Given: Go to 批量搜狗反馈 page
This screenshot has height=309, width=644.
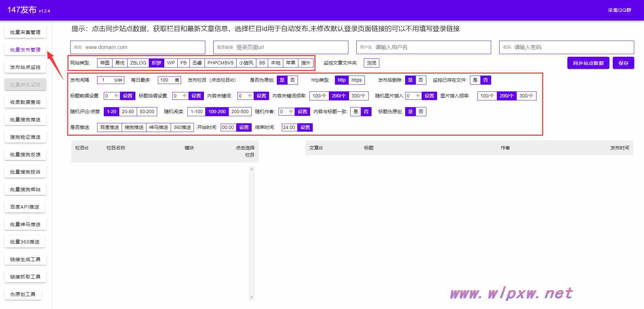Looking at the screenshot, I should pyautogui.click(x=25, y=154).
